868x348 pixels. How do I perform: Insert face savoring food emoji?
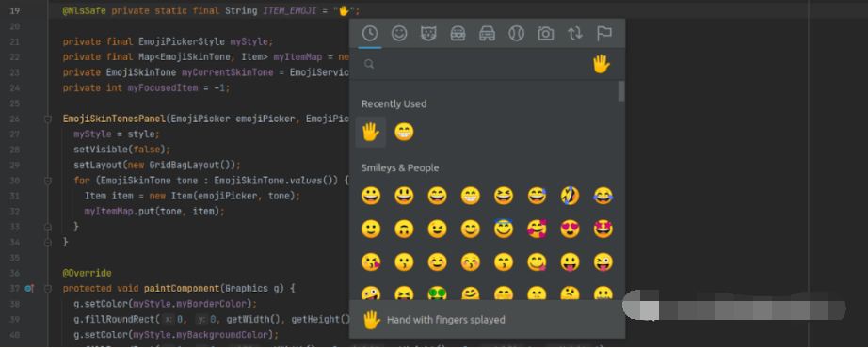tap(537, 262)
